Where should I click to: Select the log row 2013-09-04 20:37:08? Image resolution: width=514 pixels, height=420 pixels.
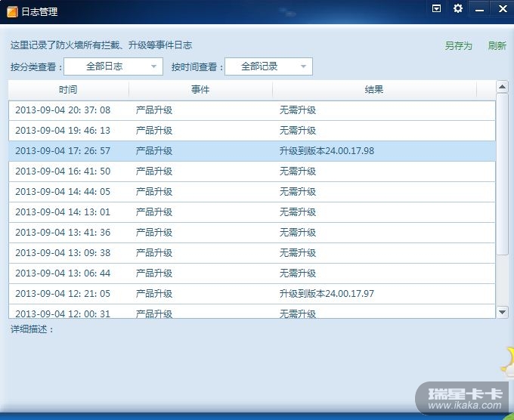252,110
